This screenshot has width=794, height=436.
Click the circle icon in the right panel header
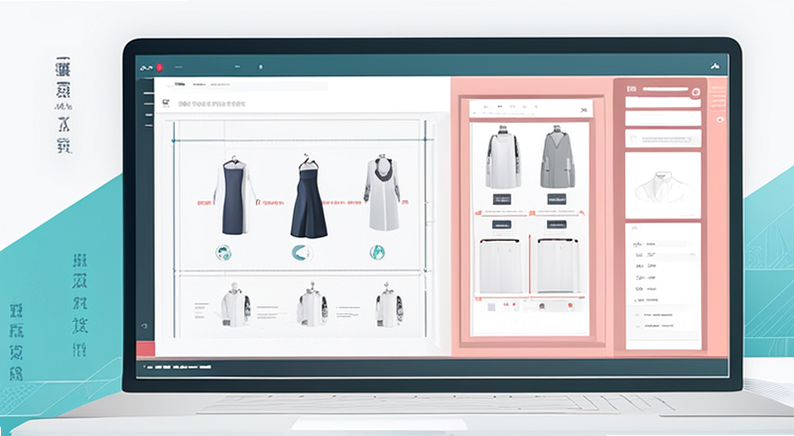pos(696,92)
